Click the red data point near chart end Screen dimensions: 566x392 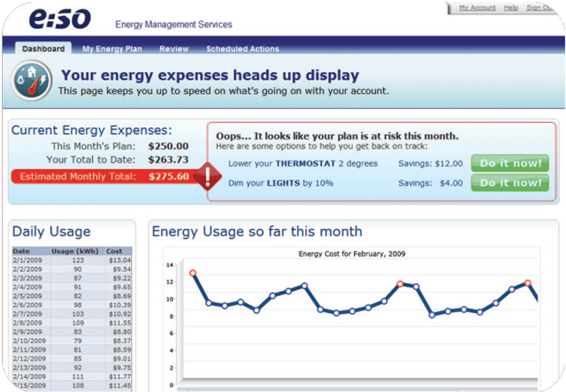coord(528,283)
